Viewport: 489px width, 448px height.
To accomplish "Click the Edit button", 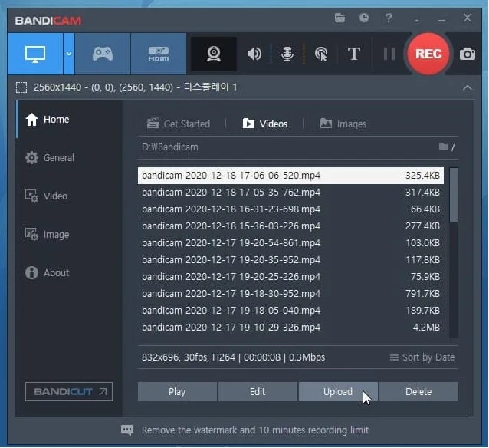I will [258, 391].
